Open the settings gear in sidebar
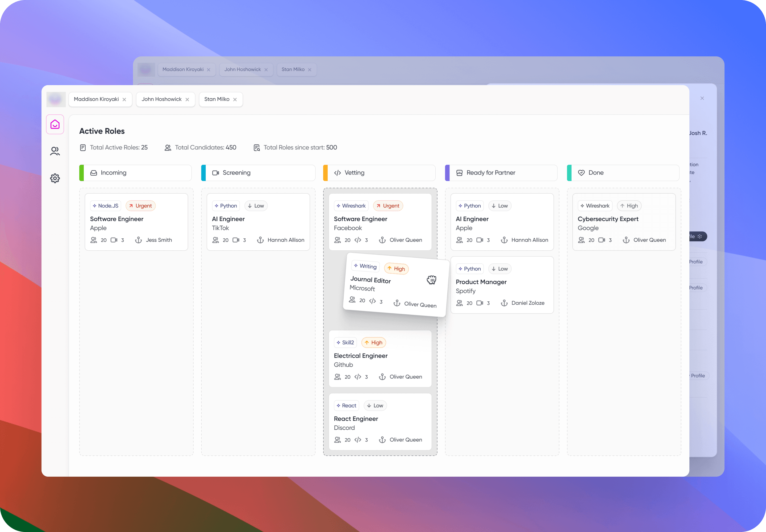This screenshot has height=532, width=766. click(55, 178)
